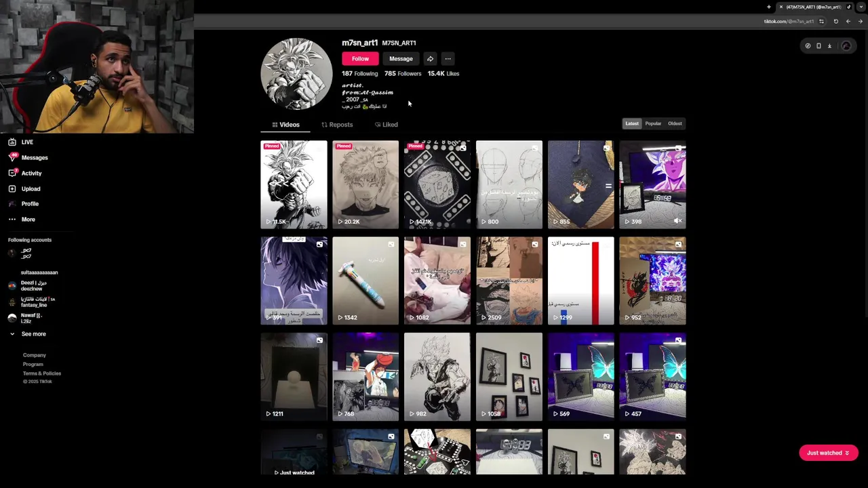Screen dimensions: 868x488
Task: Expand the tab search dropdown in browser
Action: [861, 7]
